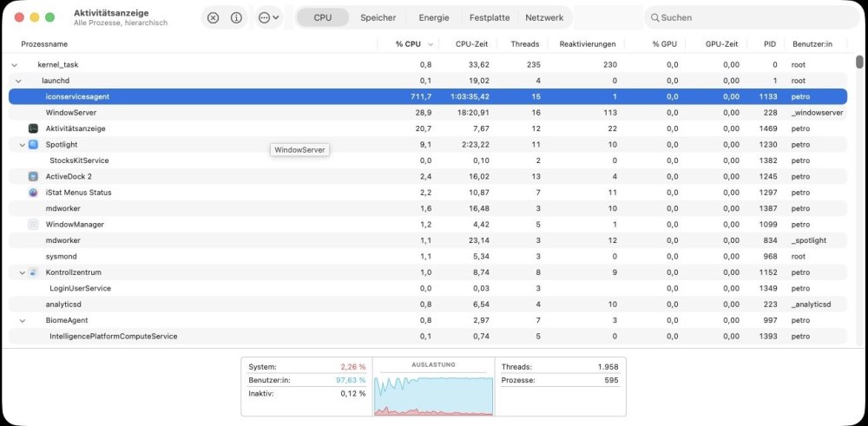Click the stop process (X) toolbar icon
Screen dimensions: 868x426
[x=214, y=17]
